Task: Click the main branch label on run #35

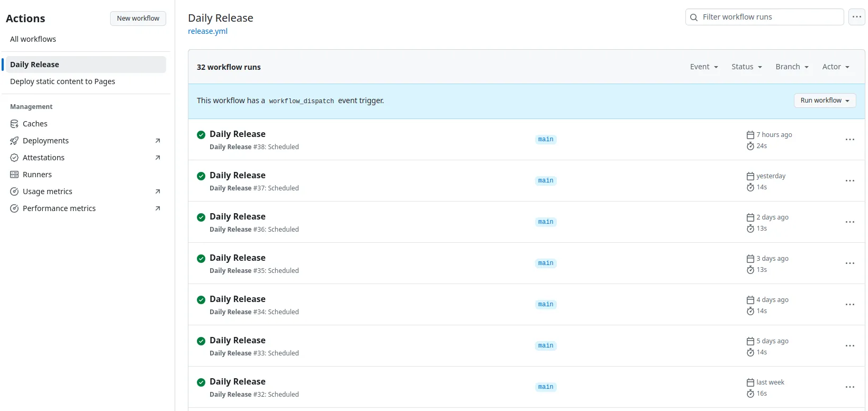Action: point(545,263)
